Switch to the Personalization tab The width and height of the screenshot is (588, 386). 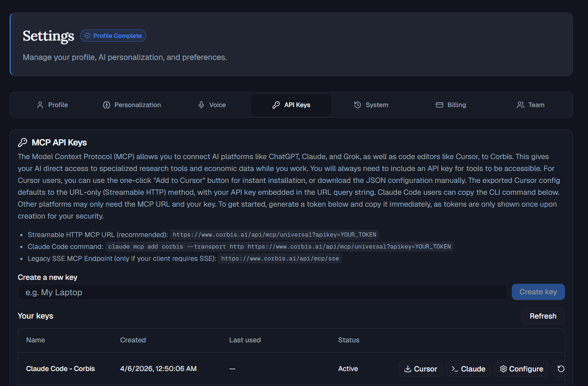132,105
